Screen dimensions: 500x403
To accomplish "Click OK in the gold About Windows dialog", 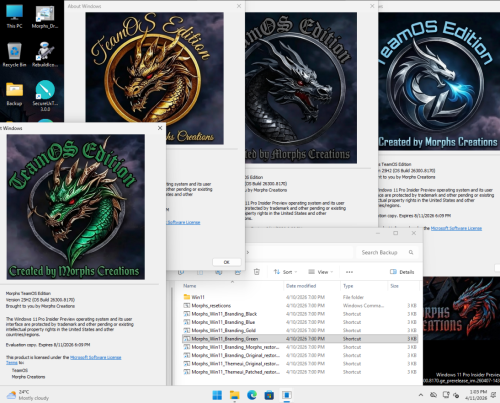I will point(227,262).
